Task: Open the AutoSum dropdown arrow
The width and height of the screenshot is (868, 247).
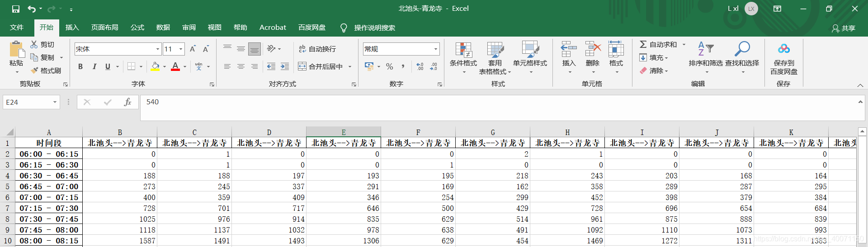Action: coord(684,44)
